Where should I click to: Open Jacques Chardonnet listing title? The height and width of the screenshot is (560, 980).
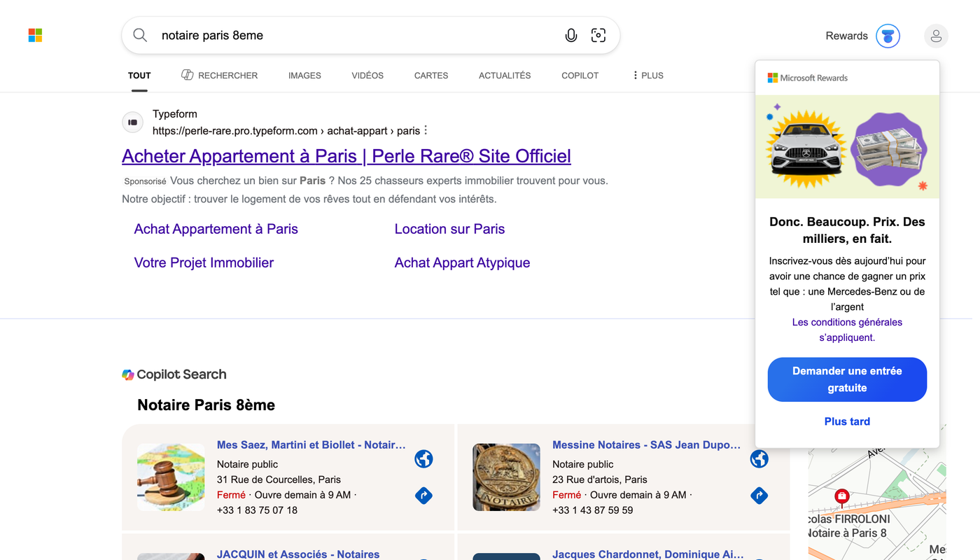pyautogui.click(x=648, y=554)
